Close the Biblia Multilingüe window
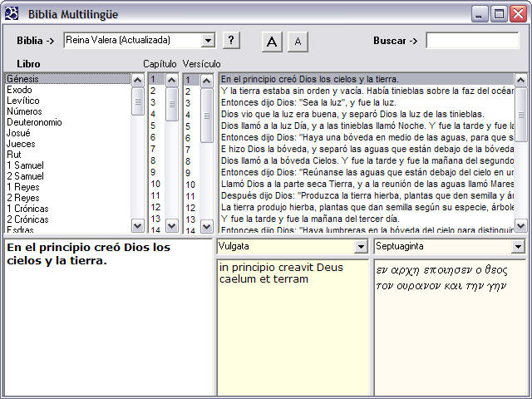Screen dimensions: 532x399 pos(519,14)
